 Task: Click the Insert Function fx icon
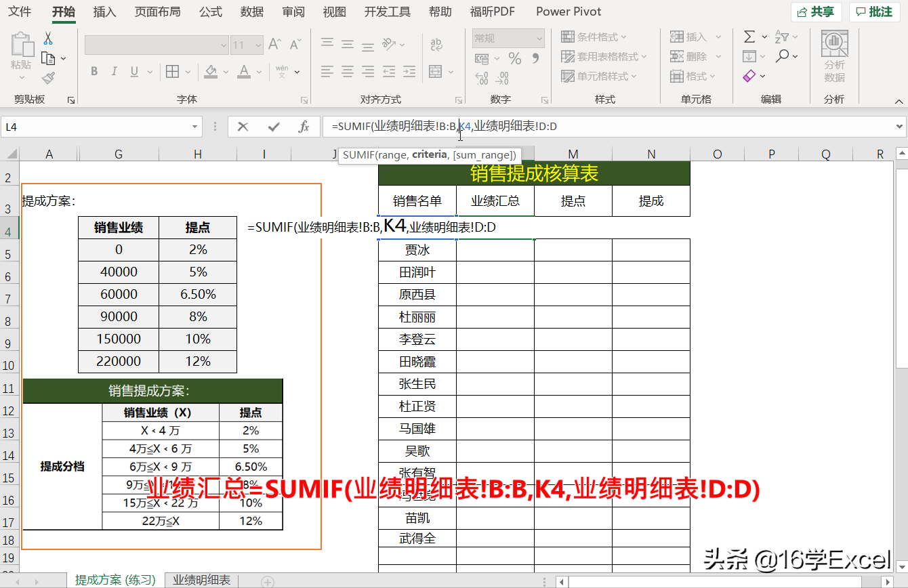(x=304, y=126)
